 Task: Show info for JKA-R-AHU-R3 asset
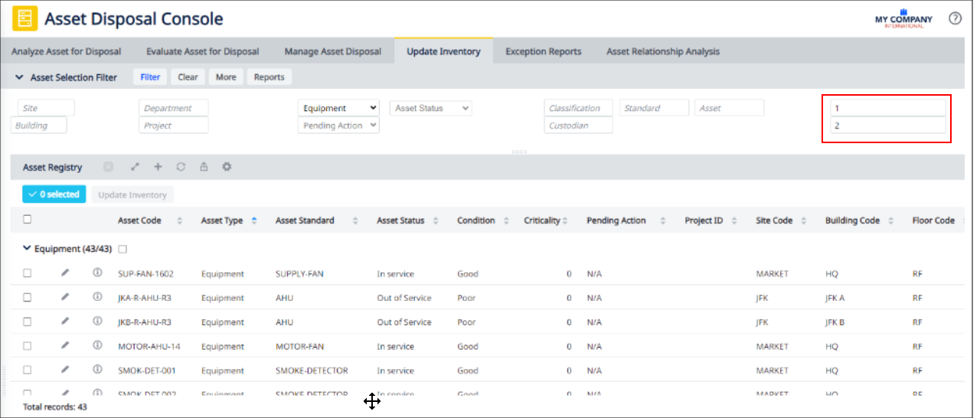pos(97,297)
